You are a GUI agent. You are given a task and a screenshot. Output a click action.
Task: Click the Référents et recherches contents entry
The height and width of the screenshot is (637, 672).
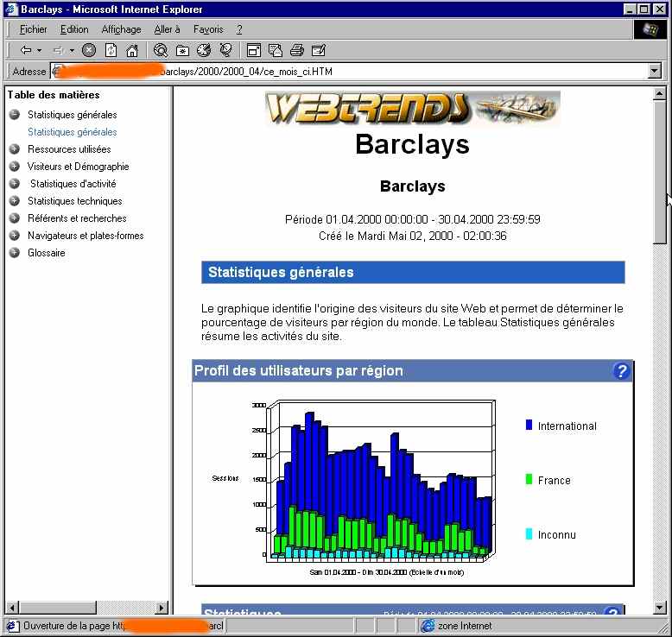tap(77, 218)
